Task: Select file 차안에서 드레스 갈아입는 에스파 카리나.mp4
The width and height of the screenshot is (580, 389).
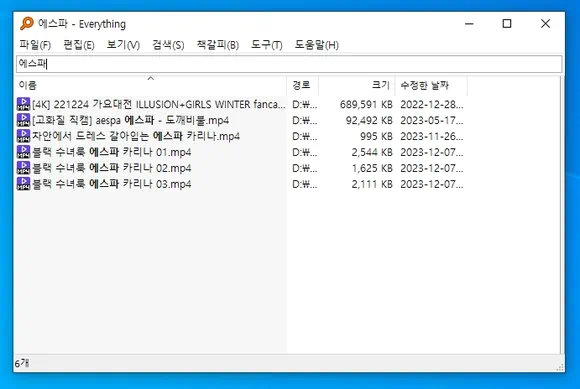Action: (x=136, y=136)
